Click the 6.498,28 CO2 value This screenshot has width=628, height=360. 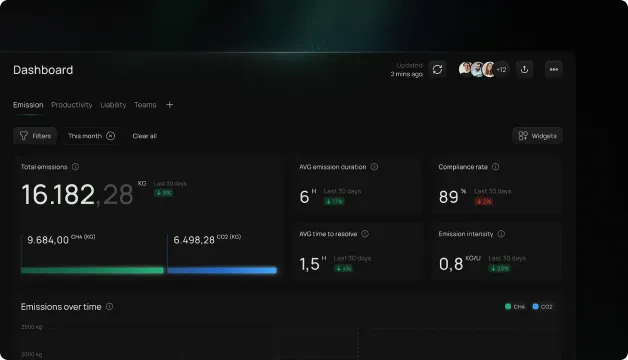(194, 240)
